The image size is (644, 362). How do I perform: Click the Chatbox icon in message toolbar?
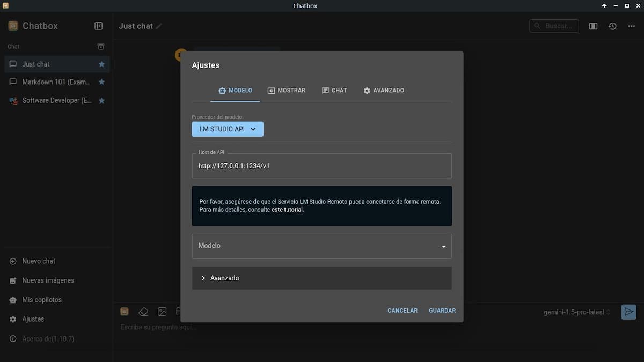tap(125, 312)
